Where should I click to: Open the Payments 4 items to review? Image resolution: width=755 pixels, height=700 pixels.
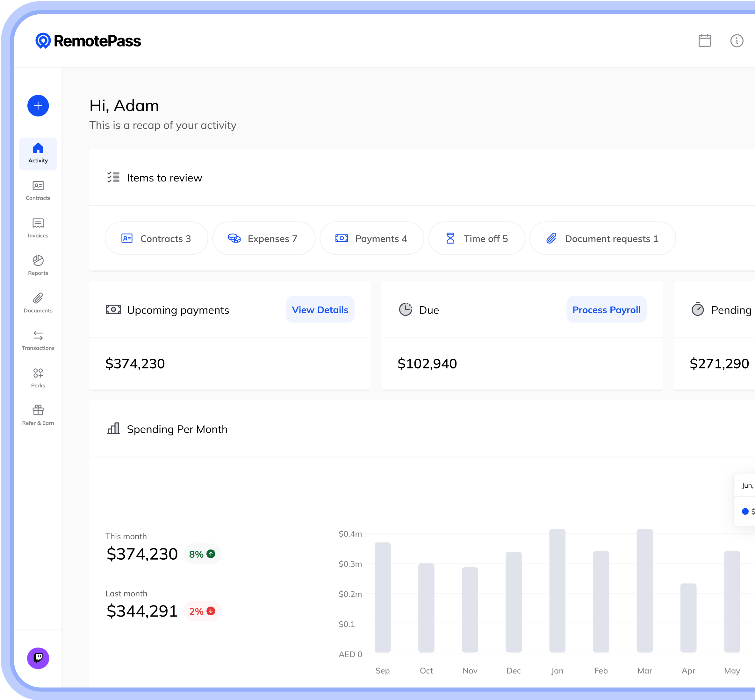pos(372,238)
